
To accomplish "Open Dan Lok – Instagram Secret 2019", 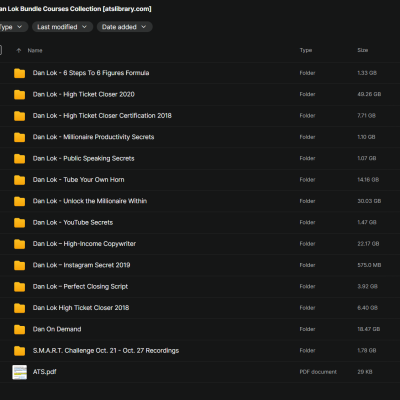I will tap(82, 265).
